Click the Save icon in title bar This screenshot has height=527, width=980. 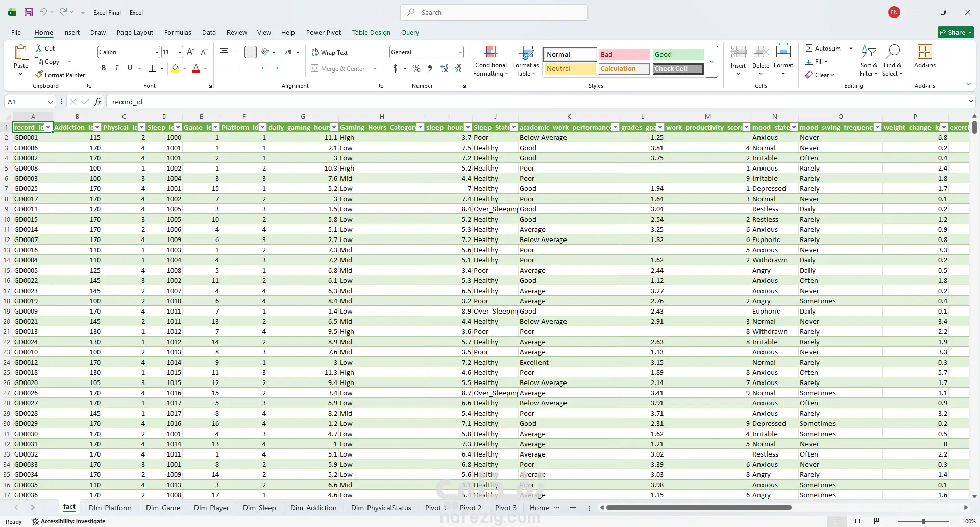point(29,12)
